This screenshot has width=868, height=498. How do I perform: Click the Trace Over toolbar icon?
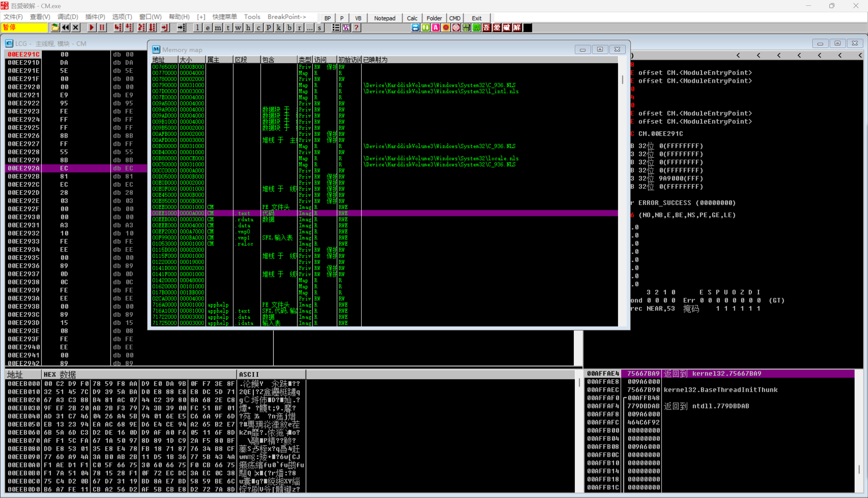click(x=152, y=28)
